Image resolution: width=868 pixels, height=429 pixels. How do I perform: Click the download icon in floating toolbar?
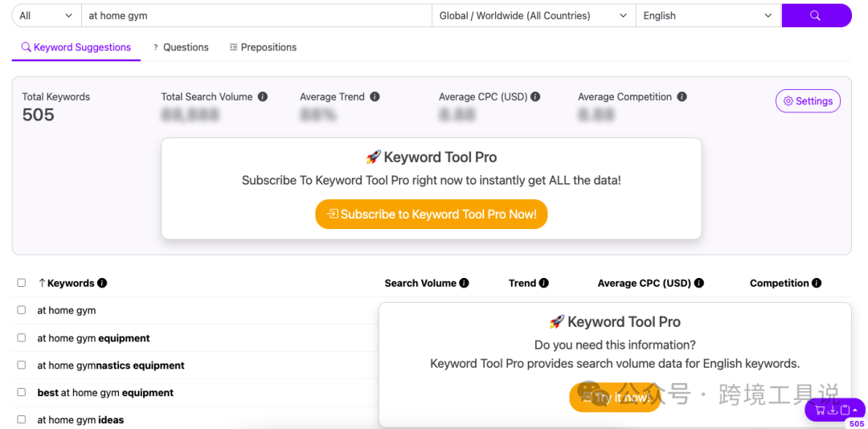832,411
